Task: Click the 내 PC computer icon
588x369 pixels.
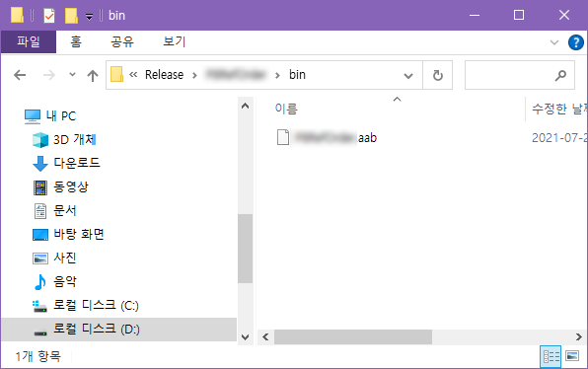Action: tap(33, 116)
